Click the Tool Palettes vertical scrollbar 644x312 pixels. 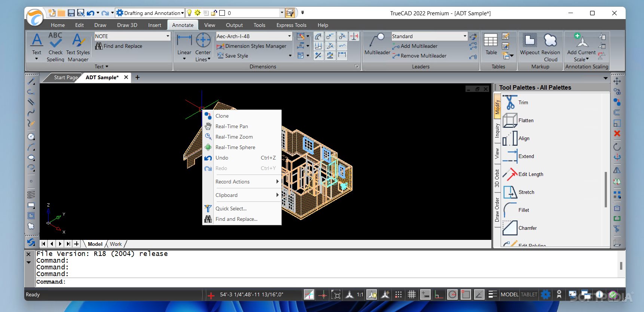tap(605, 189)
